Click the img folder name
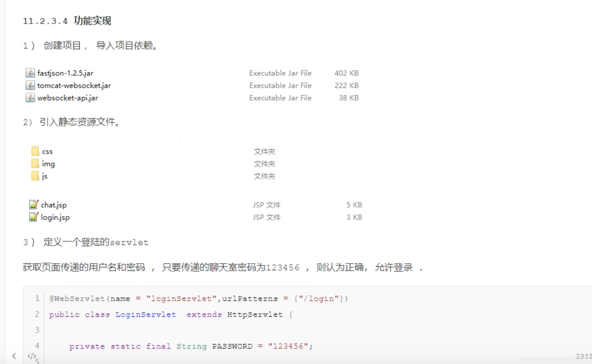The width and height of the screenshot is (592, 364). 48,164
